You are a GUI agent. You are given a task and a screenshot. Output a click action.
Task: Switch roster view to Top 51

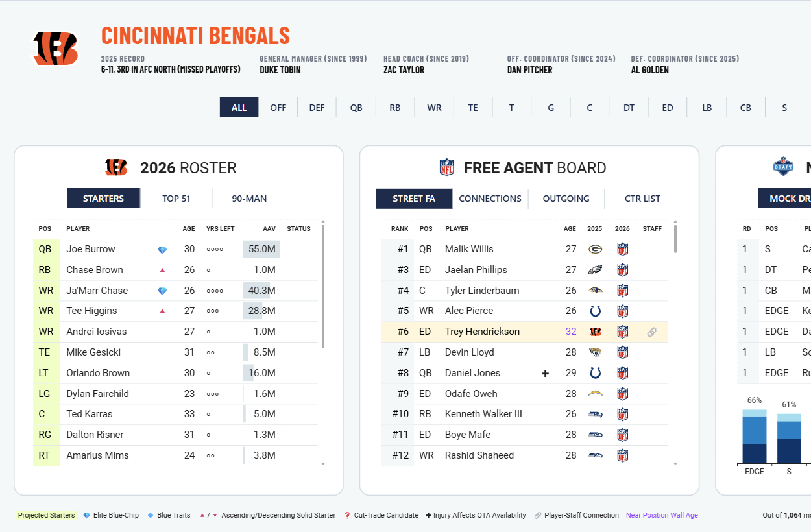176,199
